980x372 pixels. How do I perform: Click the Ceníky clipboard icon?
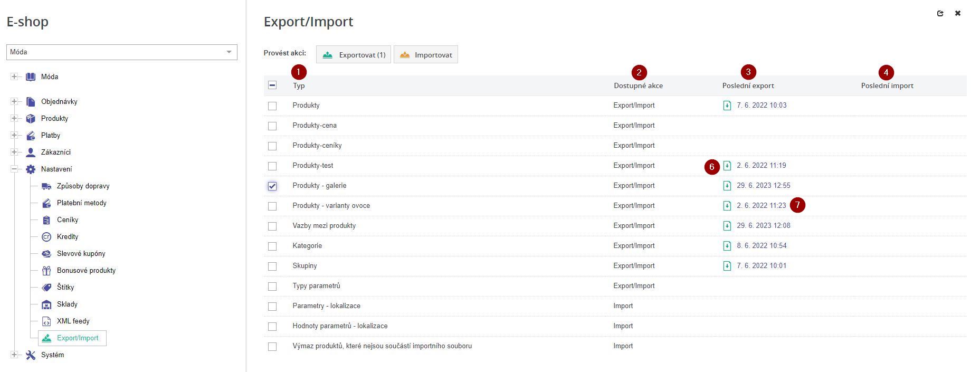(46, 220)
